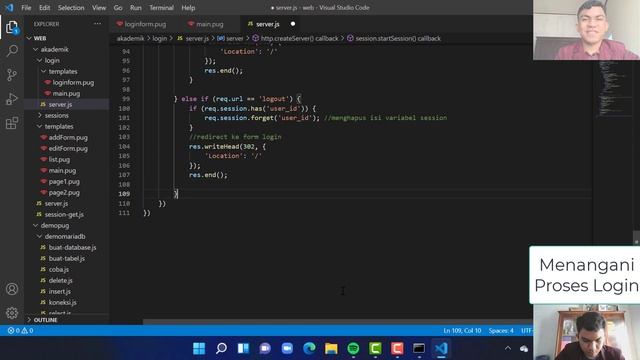Open the Extensions view

click(12, 123)
